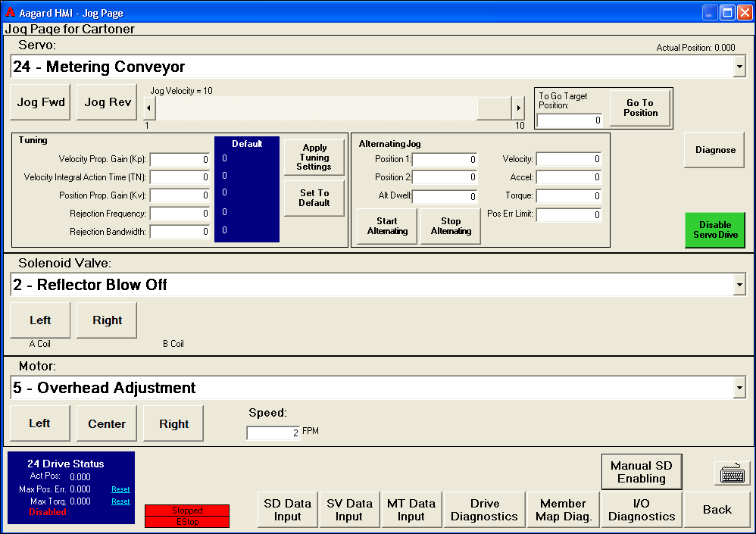This screenshot has height=534, width=756.
Task: Apply Tuning Settings
Action: [314, 157]
